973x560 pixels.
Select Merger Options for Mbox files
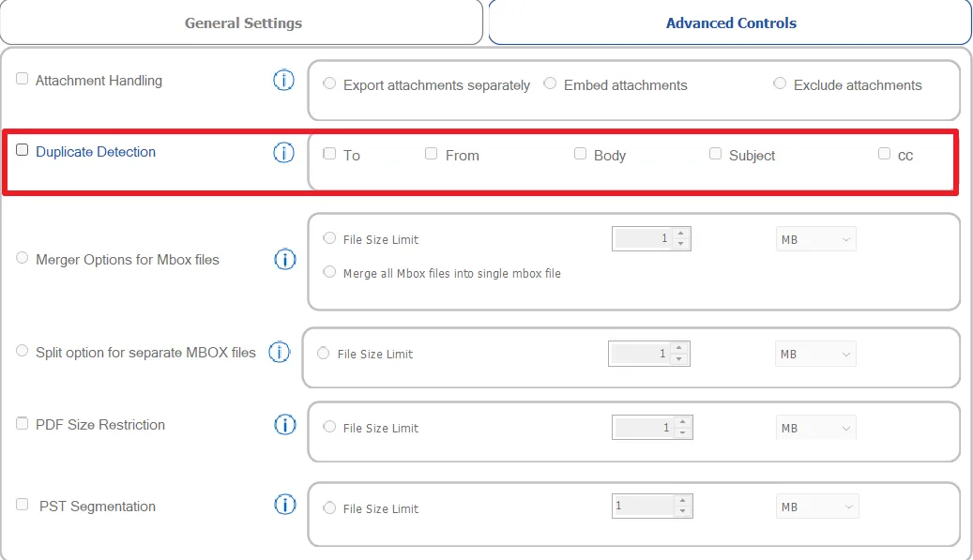[22, 258]
